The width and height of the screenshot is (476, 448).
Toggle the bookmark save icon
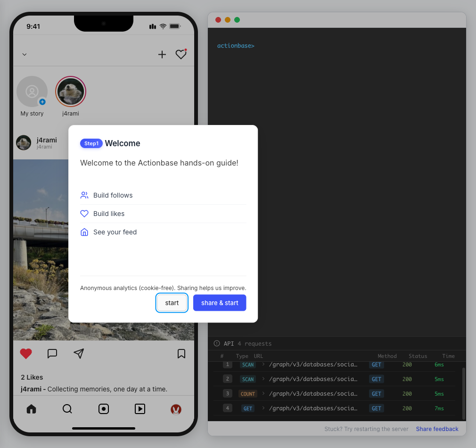click(181, 354)
